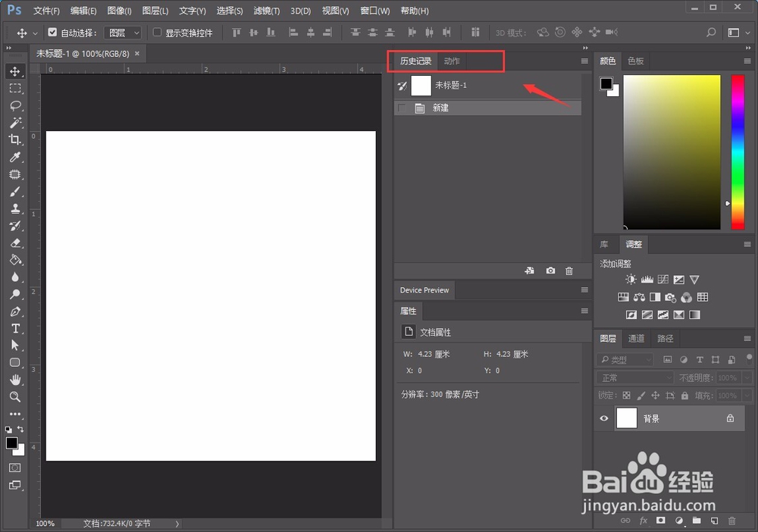Toggle lock transparent pixels
Screen dimensions: 758x532
[x=627, y=396]
